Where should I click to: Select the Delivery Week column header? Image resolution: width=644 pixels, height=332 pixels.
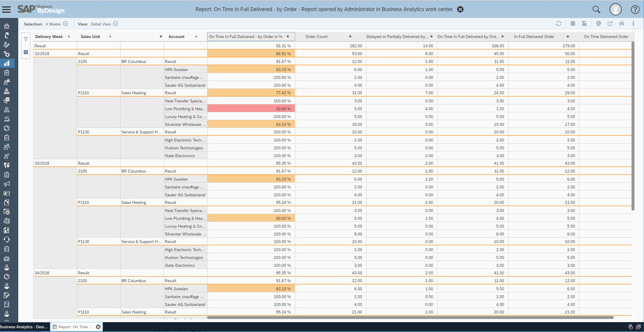49,37
